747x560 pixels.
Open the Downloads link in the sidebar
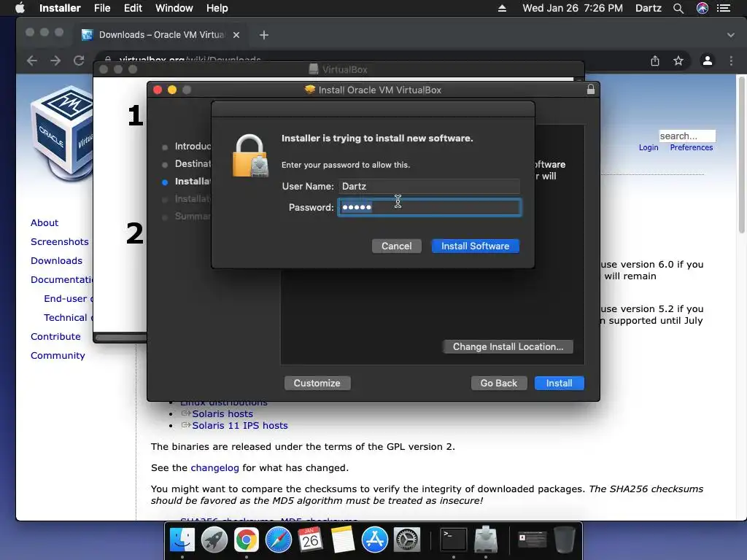[56, 261]
